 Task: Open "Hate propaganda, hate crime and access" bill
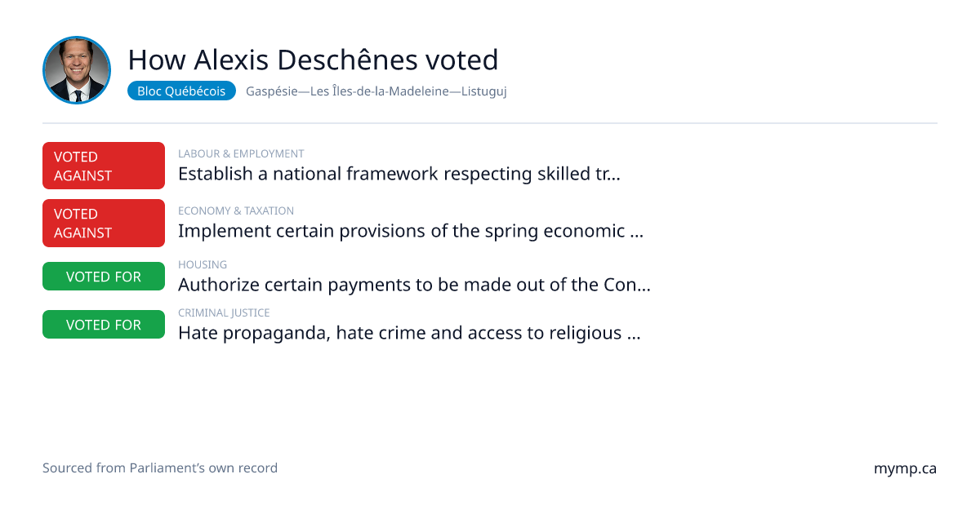(x=409, y=333)
